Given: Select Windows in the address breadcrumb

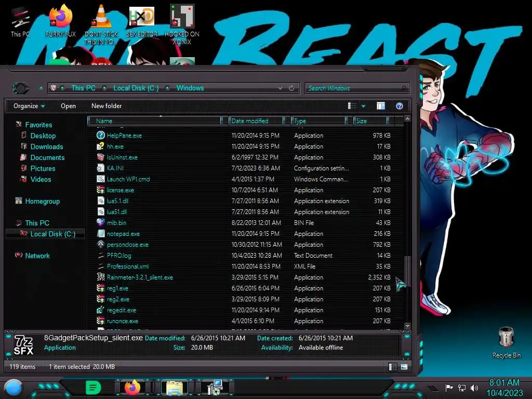Looking at the screenshot, I should 190,88.
